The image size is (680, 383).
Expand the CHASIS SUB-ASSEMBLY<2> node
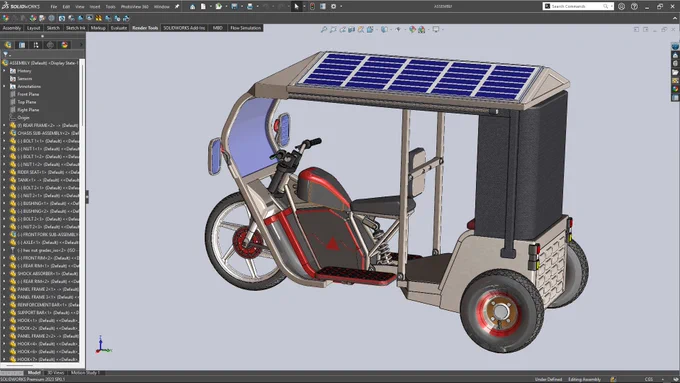[4, 133]
